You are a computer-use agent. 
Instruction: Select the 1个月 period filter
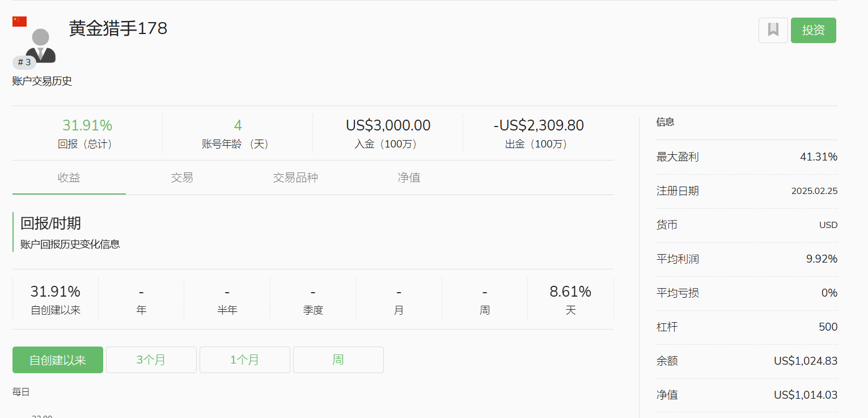pyautogui.click(x=245, y=360)
